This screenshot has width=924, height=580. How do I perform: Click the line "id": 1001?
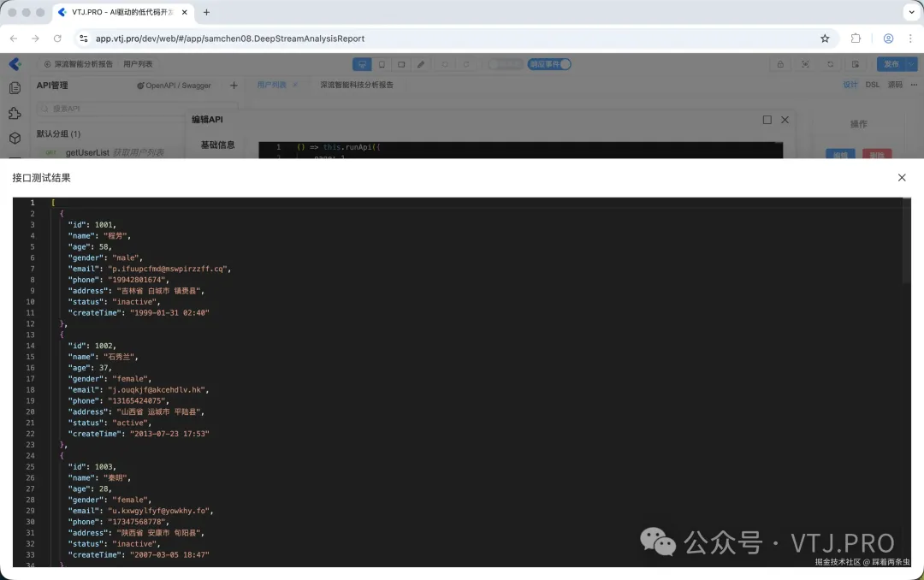pyautogui.click(x=92, y=225)
